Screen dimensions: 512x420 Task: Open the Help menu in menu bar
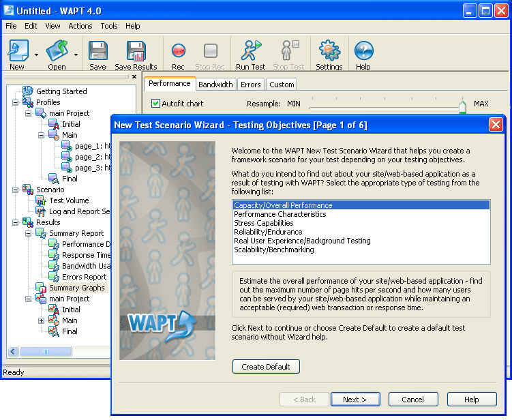[132, 26]
